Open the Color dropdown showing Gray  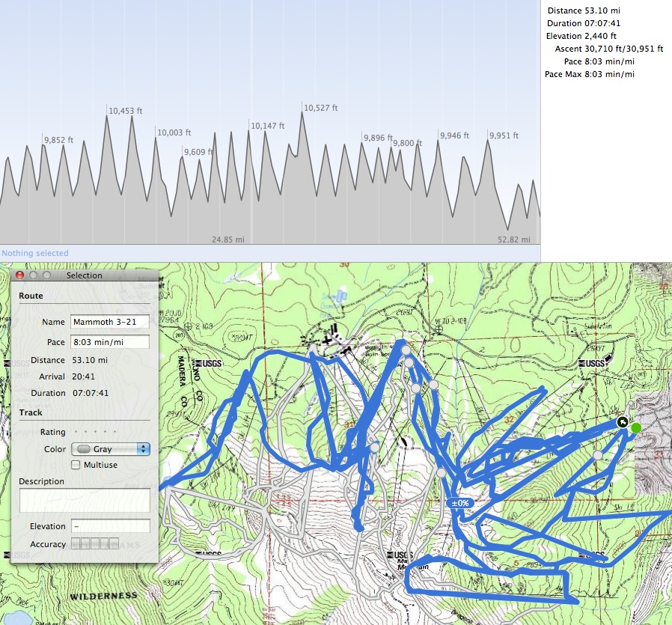(110, 449)
